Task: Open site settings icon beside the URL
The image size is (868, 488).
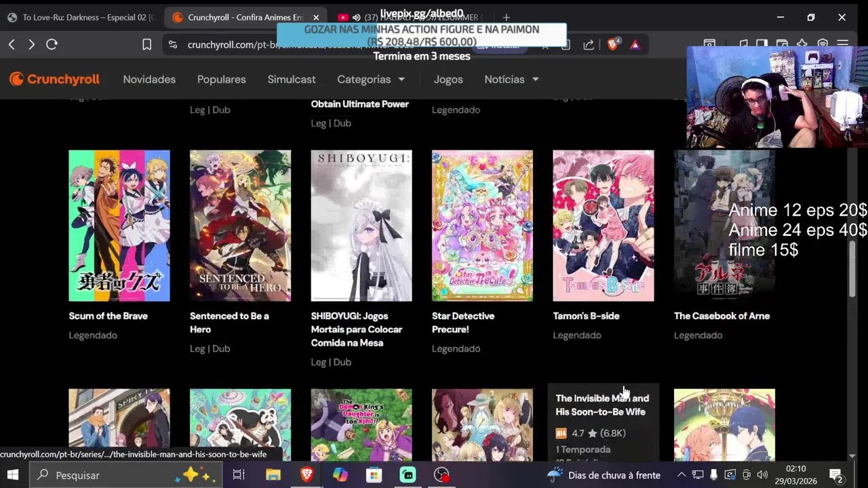Action: point(173,45)
